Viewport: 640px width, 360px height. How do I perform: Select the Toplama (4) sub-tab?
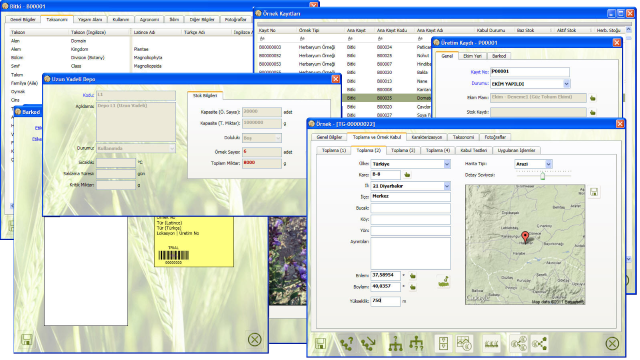(x=438, y=150)
